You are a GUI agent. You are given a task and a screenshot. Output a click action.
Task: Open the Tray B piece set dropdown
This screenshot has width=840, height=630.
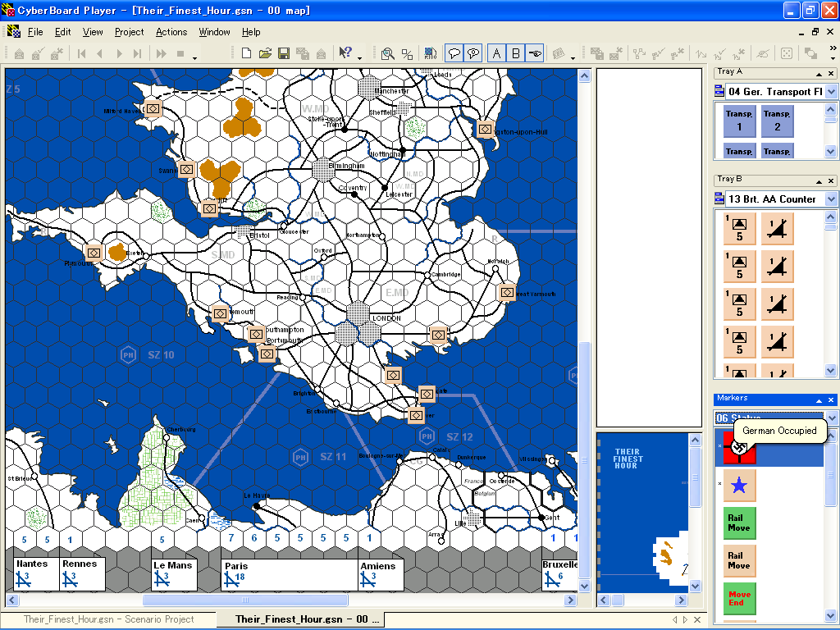[x=831, y=199]
